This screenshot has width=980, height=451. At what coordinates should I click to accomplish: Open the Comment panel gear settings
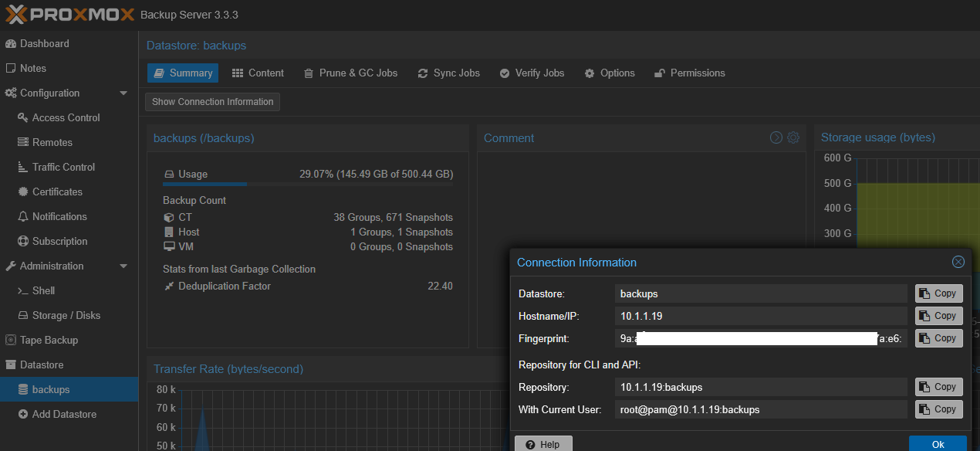pyautogui.click(x=793, y=137)
